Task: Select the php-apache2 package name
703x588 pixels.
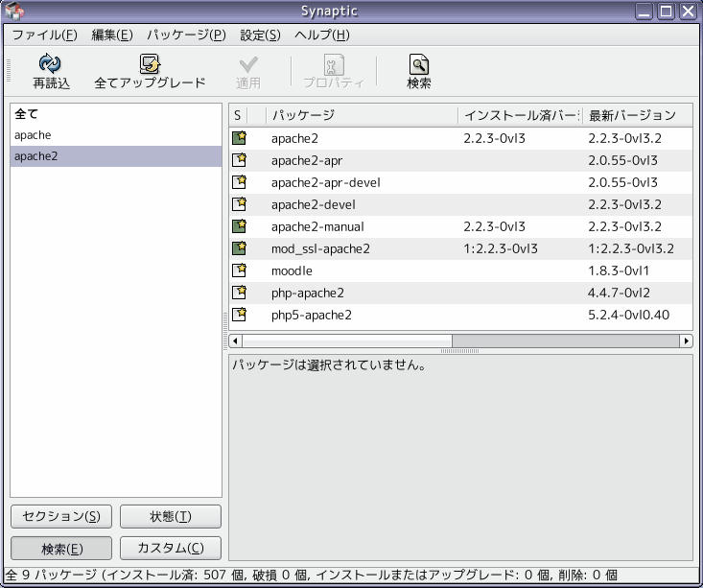Action: click(x=308, y=293)
